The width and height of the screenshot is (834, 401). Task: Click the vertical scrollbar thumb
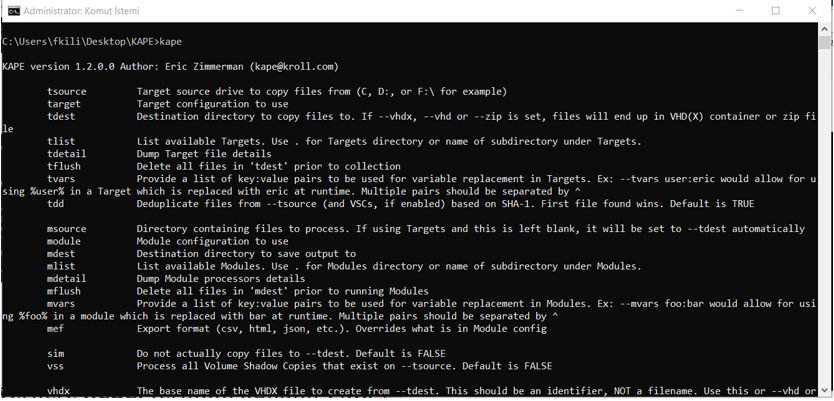coord(825,43)
